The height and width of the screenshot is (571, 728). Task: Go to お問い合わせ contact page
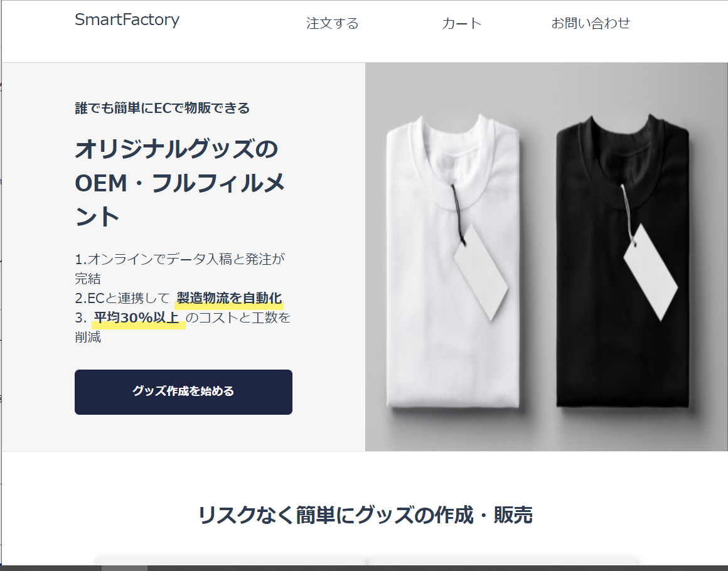tap(590, 23)
